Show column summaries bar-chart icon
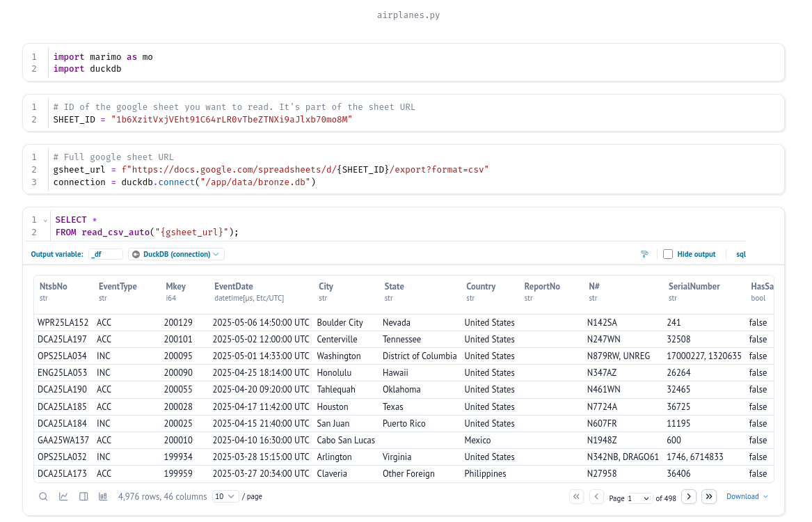The width and height of the screenshot is (812, 522). 103,496
